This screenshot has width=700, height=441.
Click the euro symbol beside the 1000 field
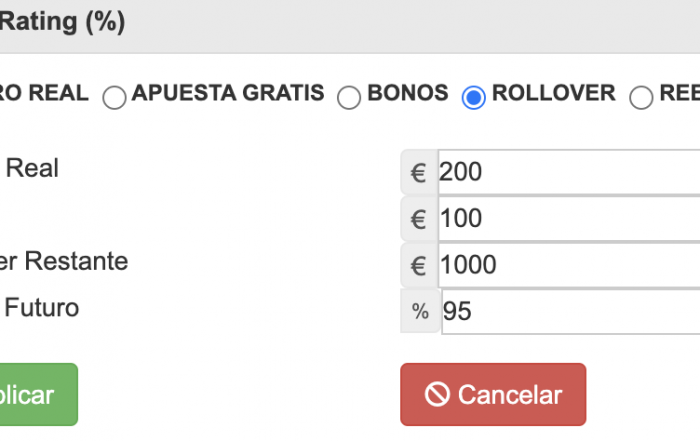coord(418,266)
